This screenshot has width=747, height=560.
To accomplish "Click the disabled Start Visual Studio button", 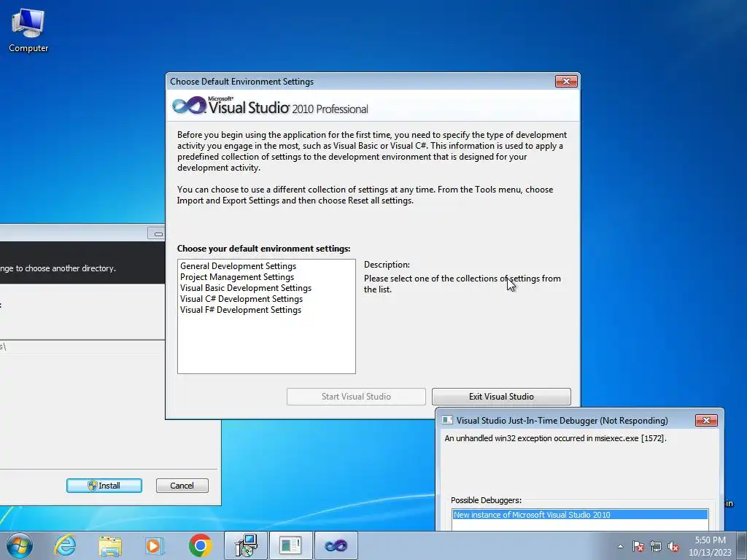I will [356, 396].
